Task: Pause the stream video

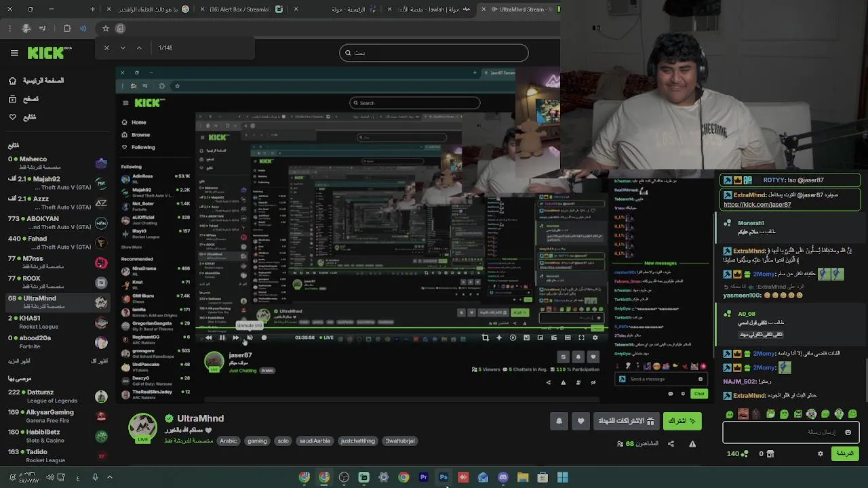Action: 222,338
